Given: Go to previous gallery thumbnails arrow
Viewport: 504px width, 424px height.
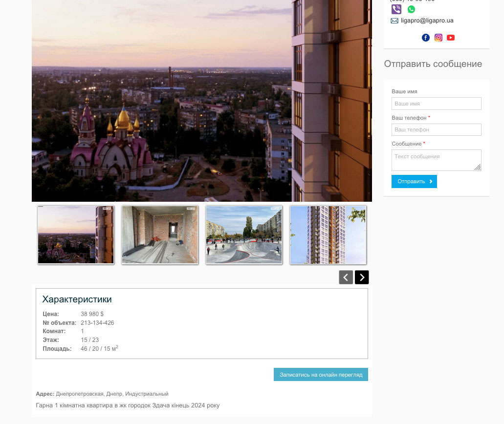Looking at the screenshot, I should 346,277.
